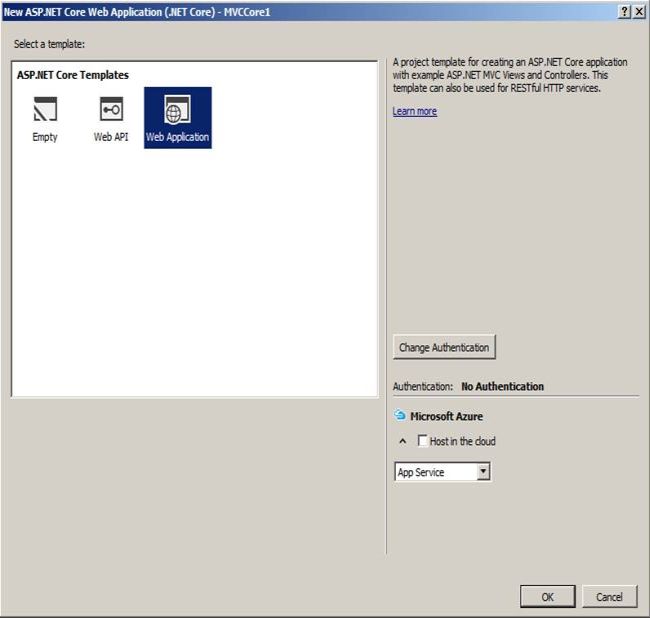Confirm with the OK button
Screen dimensions: 650x618
click(548, 596)
